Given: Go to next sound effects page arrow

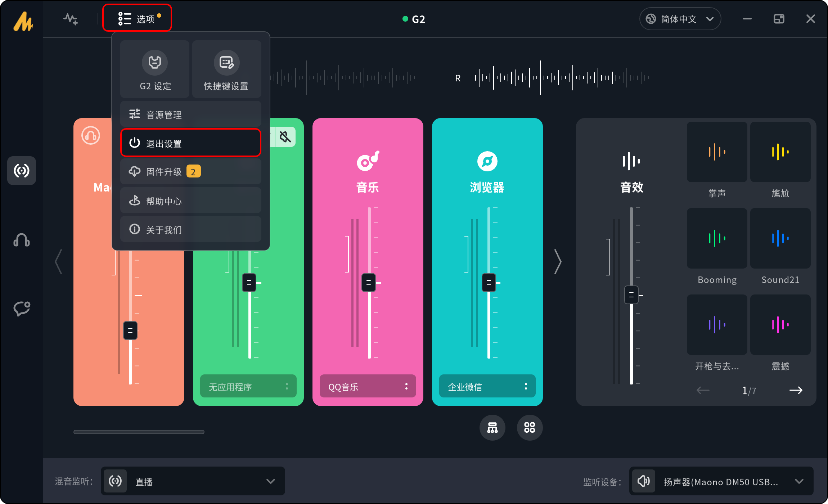Looking at the screenshot, I should (x=796, y=390).
